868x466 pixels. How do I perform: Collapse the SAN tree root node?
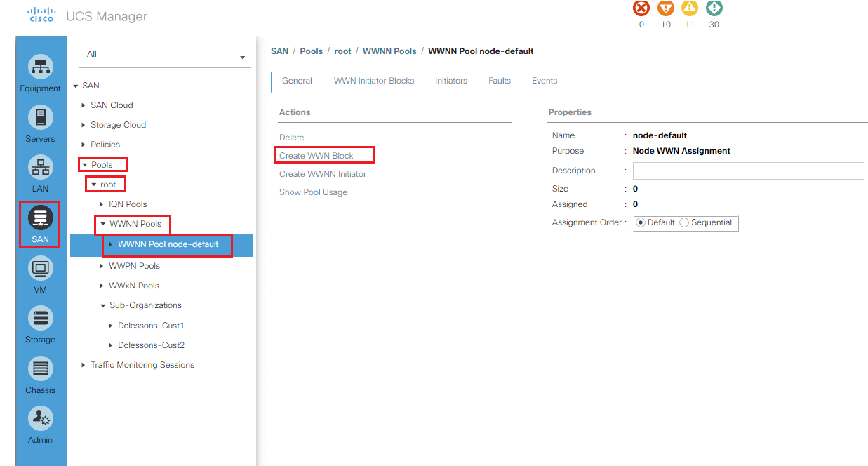click(x=76, y=86)
